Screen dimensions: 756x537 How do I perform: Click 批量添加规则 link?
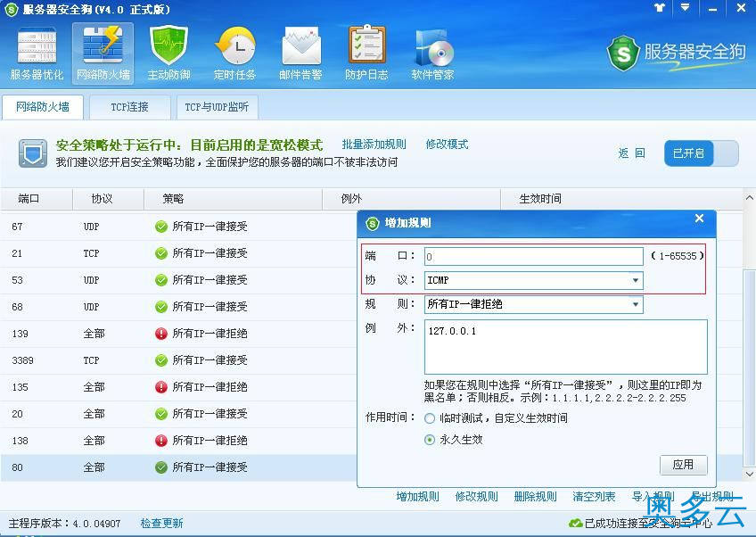(374, 145)
